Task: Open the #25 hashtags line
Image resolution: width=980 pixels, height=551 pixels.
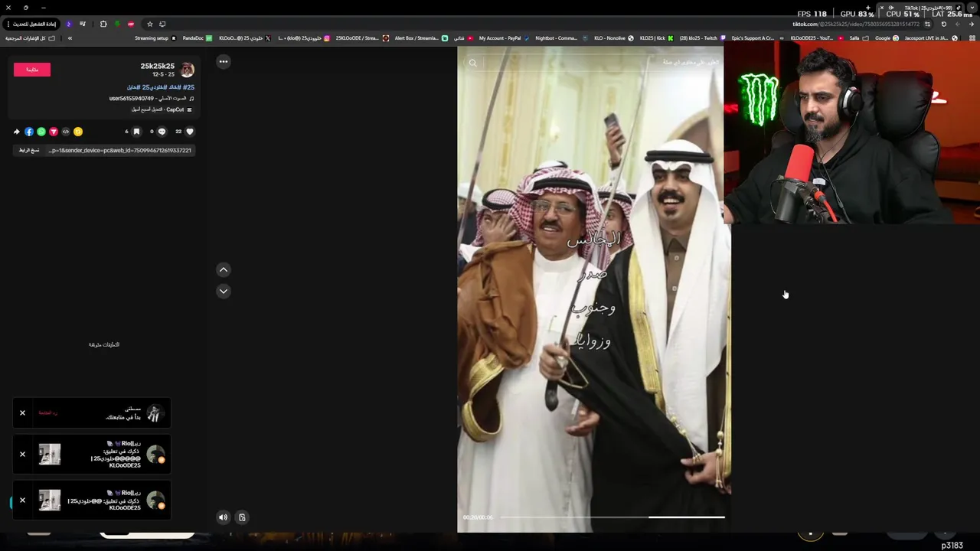Action: click(161, 87)
